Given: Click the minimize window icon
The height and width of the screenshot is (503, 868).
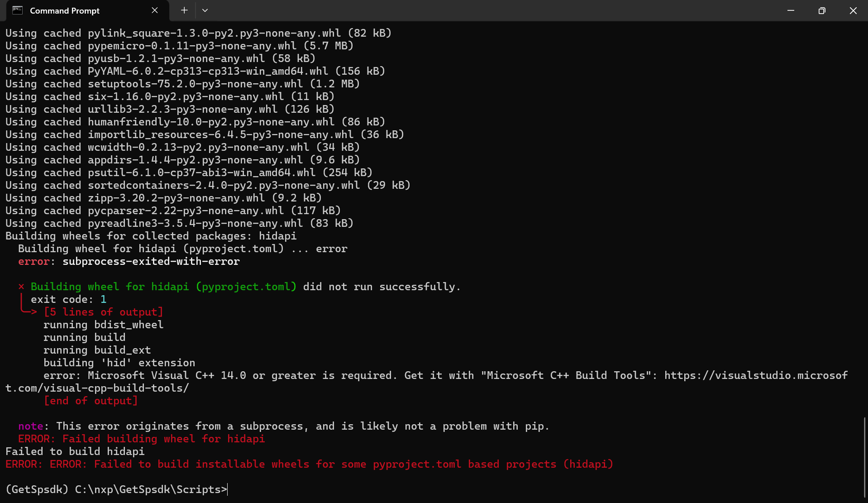Looking at the screenshot, I should tap(790, 10).
